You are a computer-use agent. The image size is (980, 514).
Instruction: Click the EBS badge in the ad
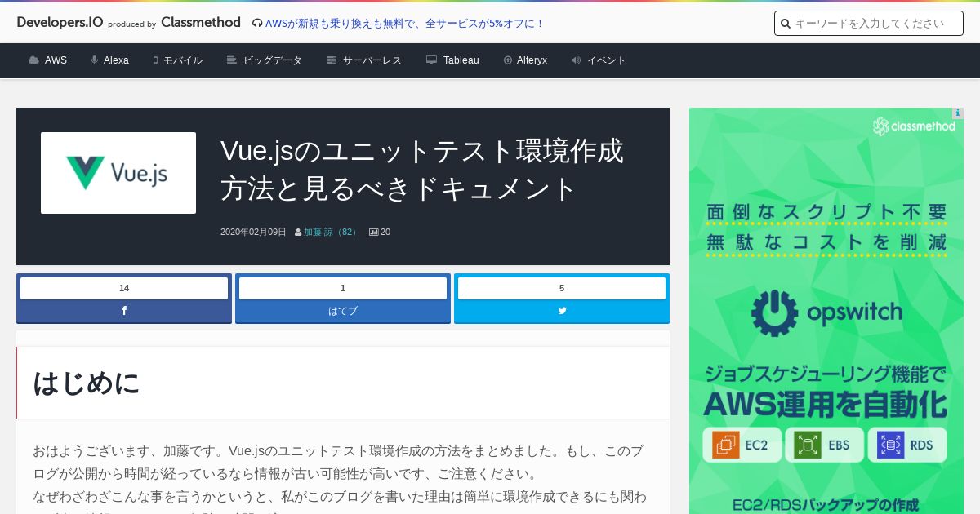[x=825, y=445]
